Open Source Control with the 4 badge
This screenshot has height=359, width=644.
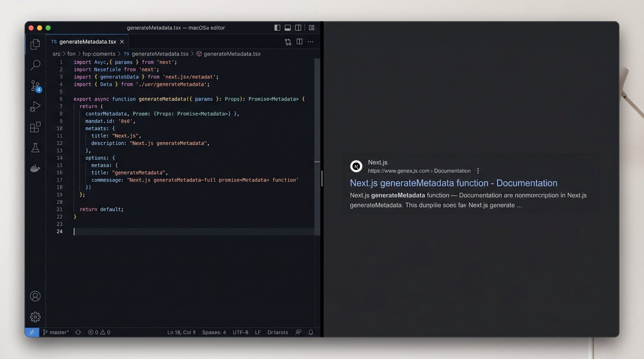(x=36, y=86)
